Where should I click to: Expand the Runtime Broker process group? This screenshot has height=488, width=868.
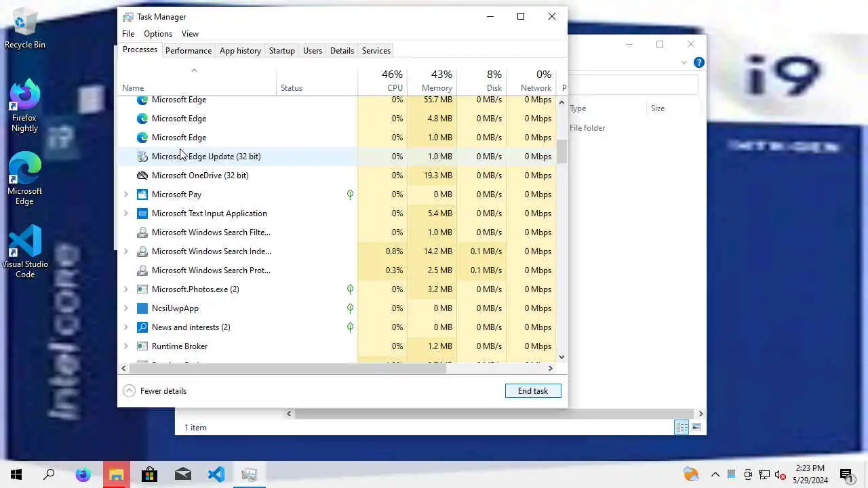(x=125, y=346)
